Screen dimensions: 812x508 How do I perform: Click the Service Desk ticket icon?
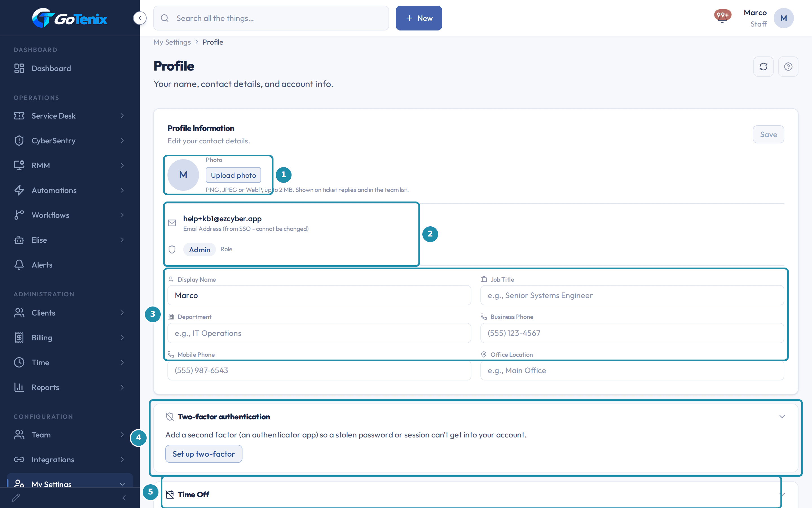click(19, 116)
